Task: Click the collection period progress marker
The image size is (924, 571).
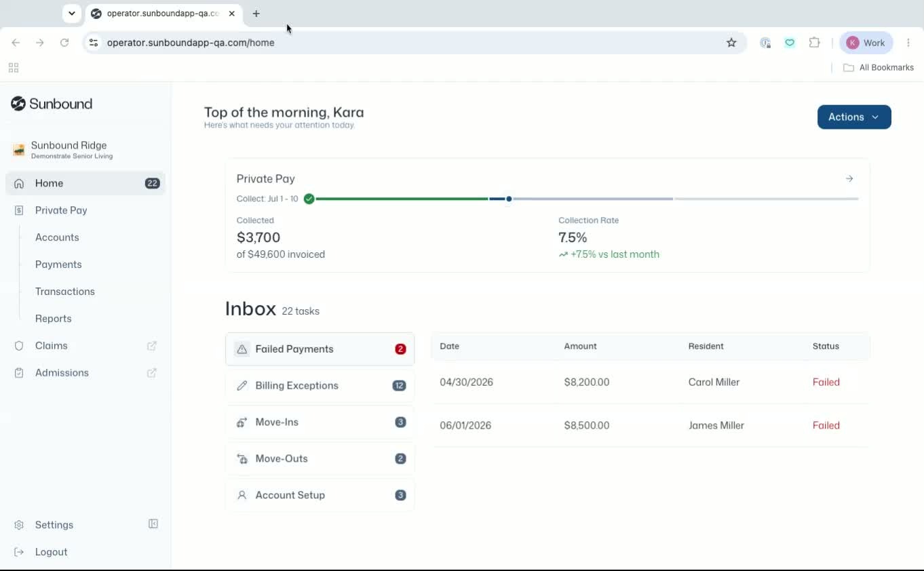Action: 509,199
